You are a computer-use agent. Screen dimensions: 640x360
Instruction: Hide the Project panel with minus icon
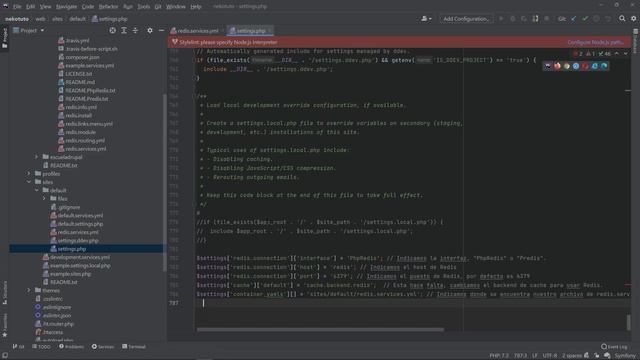161,31
